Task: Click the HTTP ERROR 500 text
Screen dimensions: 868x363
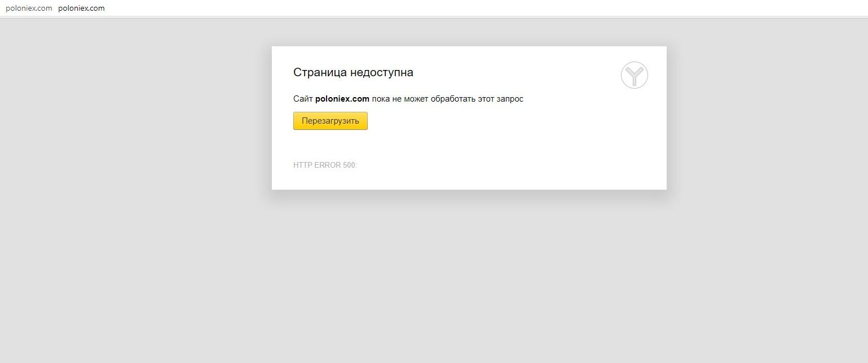Action: [x=325, y=165]
